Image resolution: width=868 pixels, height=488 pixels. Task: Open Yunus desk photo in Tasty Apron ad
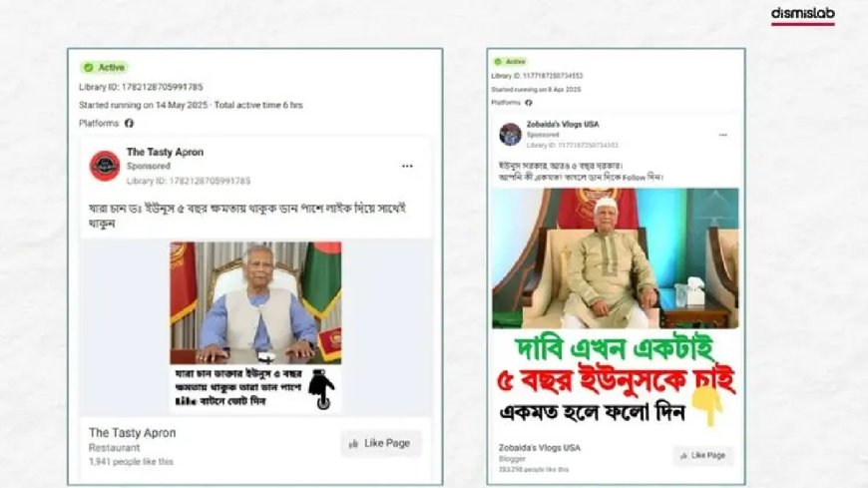(x=255, y=302)
